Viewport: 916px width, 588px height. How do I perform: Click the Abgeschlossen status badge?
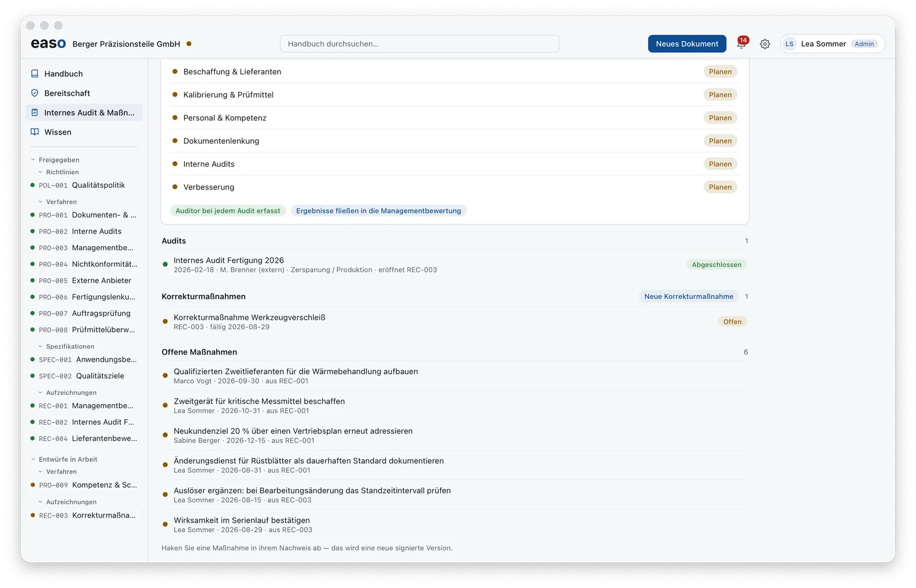click(x=717, y=265)
